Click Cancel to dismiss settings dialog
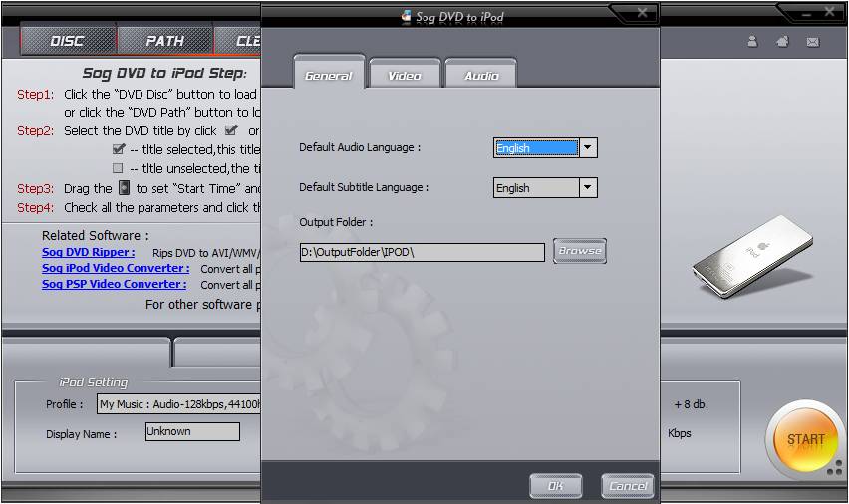This screenshot has height=504, width=849. click(628, 486)
